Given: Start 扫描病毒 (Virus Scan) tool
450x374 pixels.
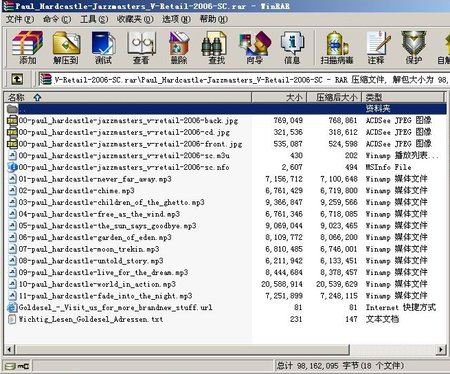Looking at the screenshot, I should [x=337, y=47].
